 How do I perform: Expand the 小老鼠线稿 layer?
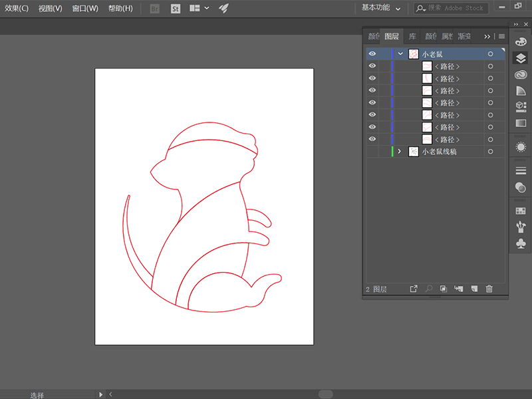click(x=400, y=152)
